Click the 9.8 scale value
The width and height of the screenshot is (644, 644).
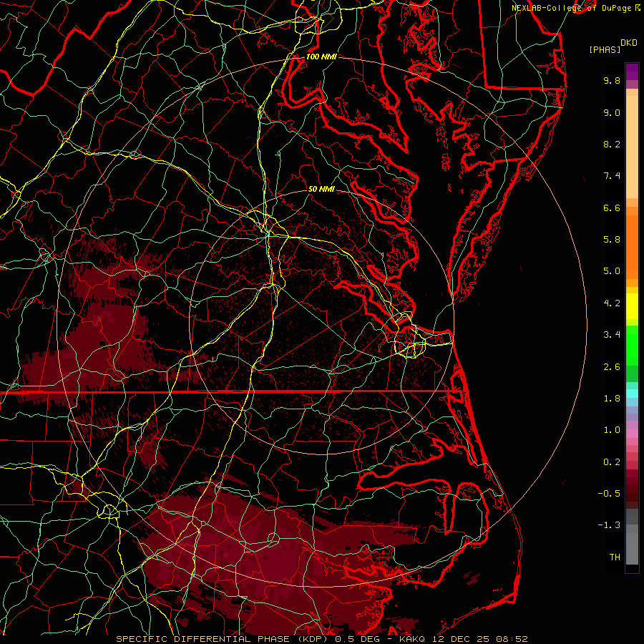612,80
